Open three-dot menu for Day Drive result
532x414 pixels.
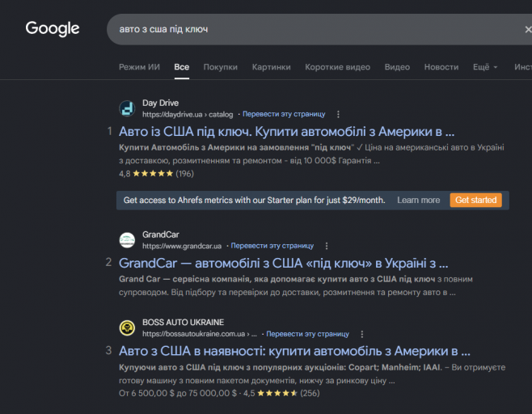click(x=338, y=114)
